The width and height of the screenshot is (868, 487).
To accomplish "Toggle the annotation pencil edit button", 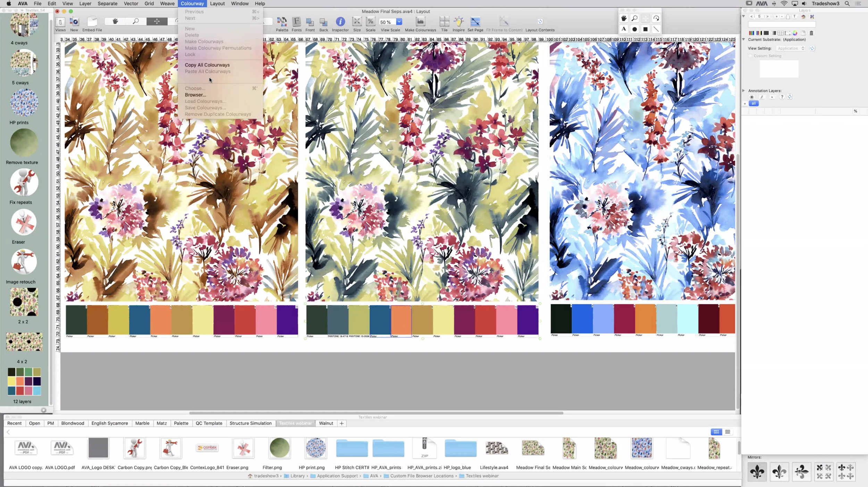I will point(762,97).
